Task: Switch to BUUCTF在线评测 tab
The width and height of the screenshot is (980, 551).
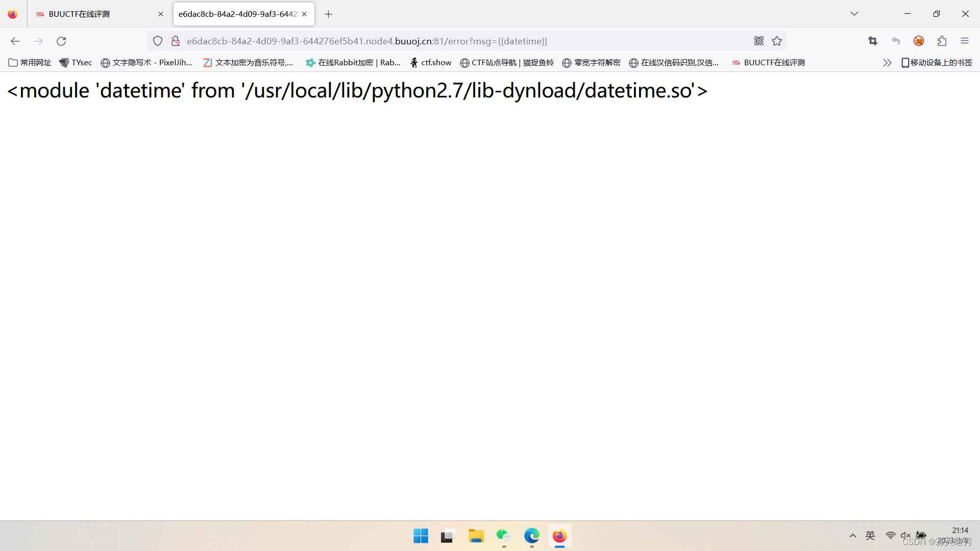Action: (92, 14)
